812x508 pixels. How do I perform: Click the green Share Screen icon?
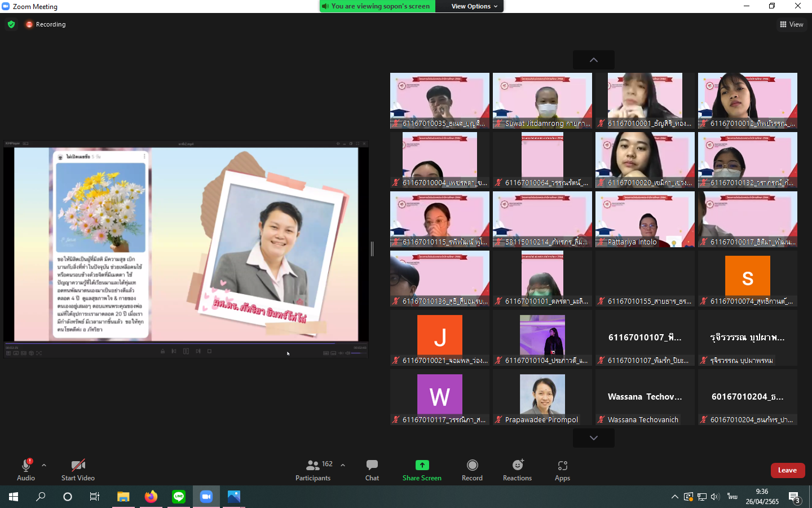(x=422, y=465)
